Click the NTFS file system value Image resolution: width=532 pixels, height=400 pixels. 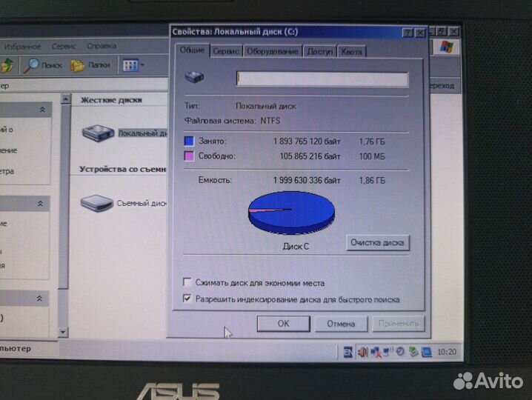click(x=270, y=121)
